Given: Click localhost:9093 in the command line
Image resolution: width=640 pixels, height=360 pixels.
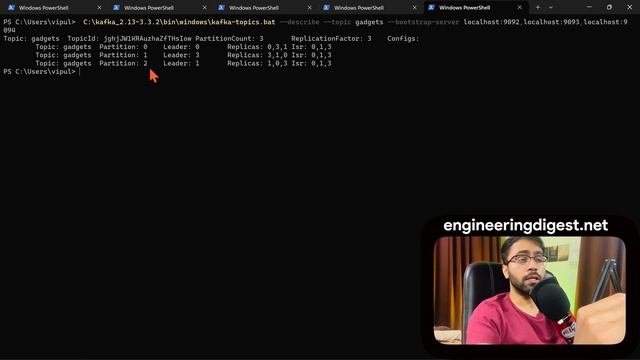Looking at the screenshot, I should pos(551,22).
